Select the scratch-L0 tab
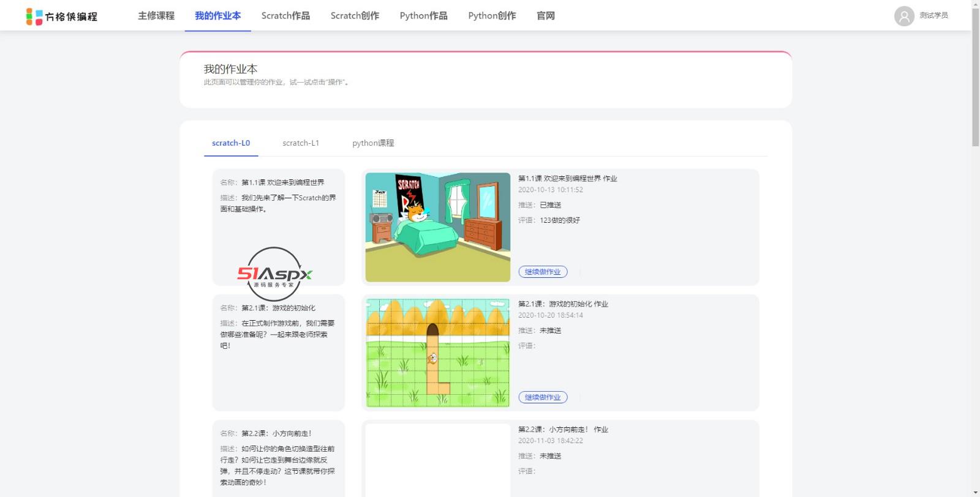The height and width of the screenshot is (497, 980). point(231,143)
